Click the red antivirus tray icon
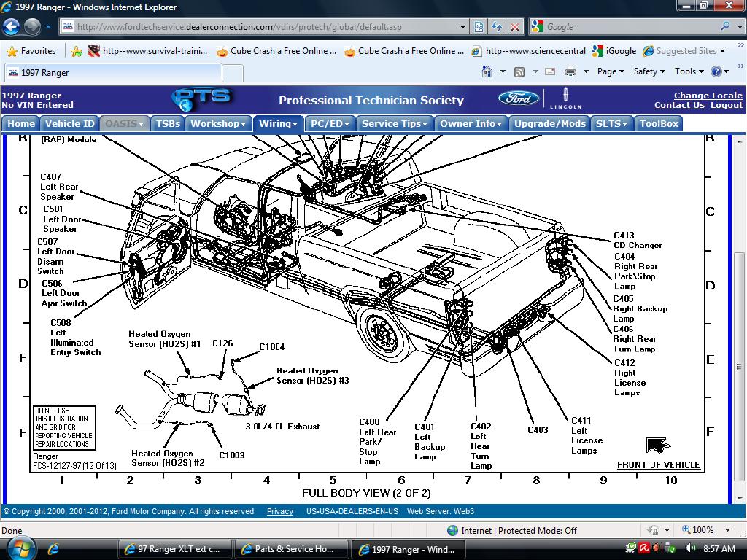Viewport: 747px width, 560px height. click(644, 548)
